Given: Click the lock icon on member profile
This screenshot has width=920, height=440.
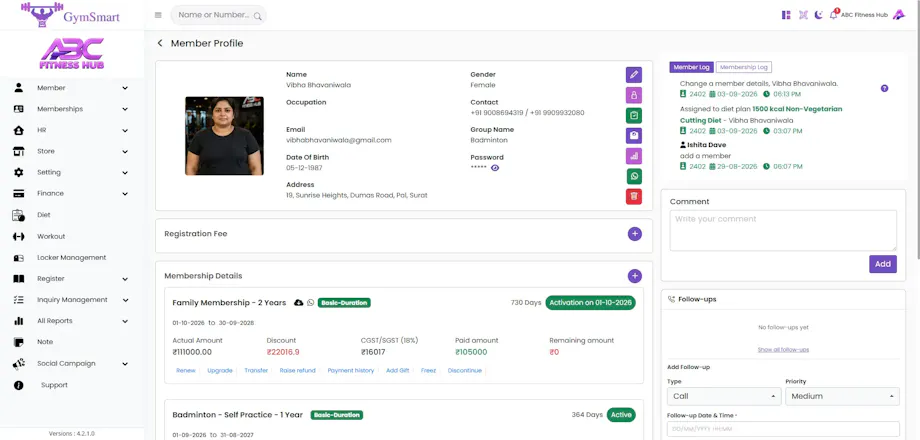Looking at the screenshot, I should pos(634,95).
